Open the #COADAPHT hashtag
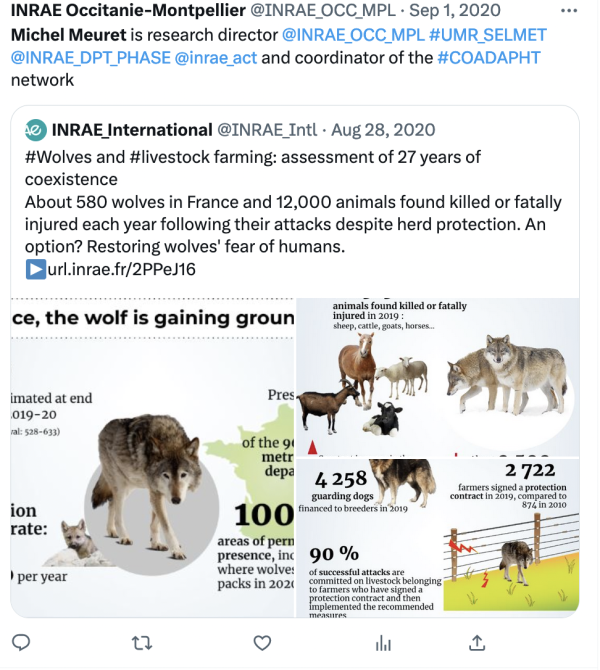 pyautogui.click(x=489, y=57)
